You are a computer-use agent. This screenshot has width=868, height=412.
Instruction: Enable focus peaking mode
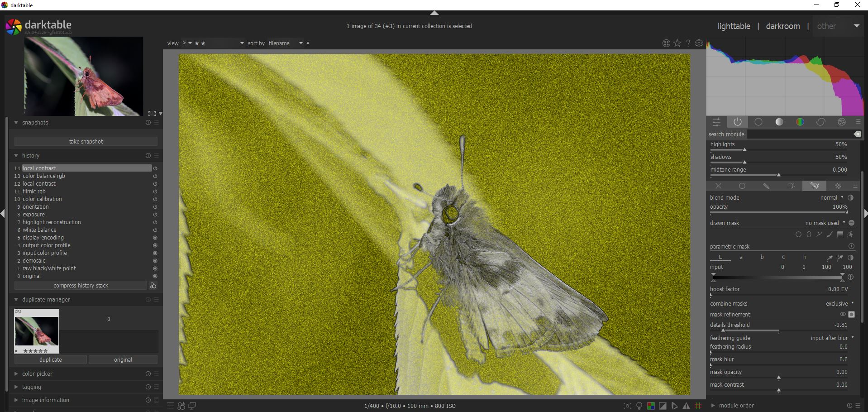click(627, 406)
